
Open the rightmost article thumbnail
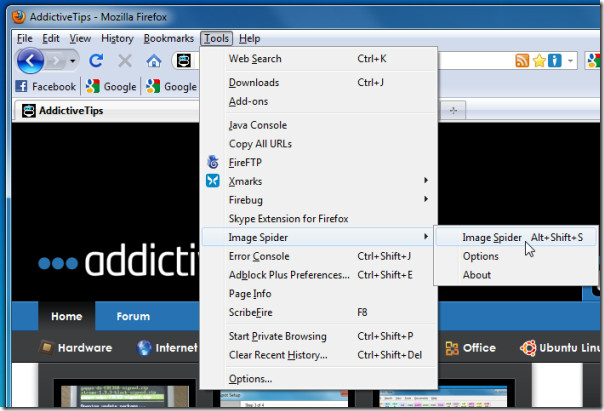click(x=444, y=393)
